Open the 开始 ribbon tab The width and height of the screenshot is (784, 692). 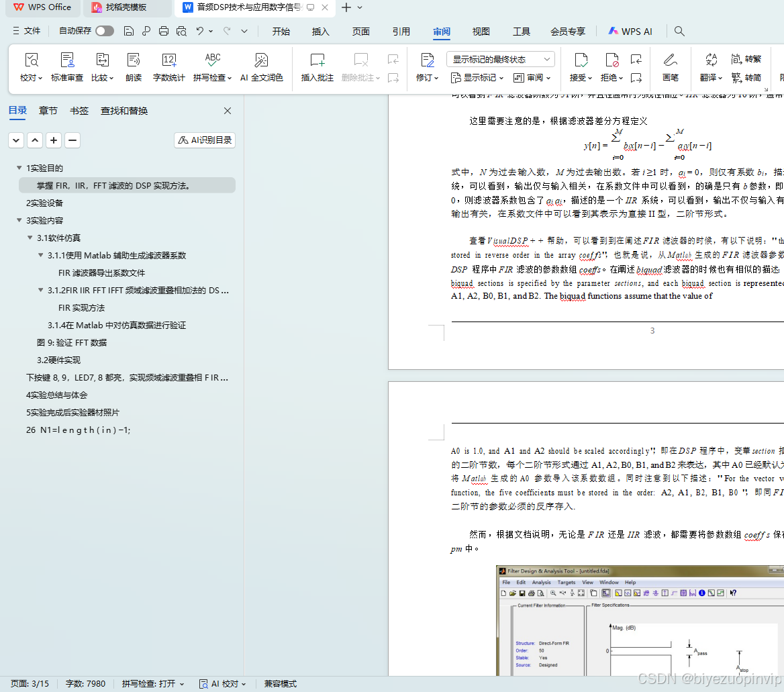coord(281,31)
